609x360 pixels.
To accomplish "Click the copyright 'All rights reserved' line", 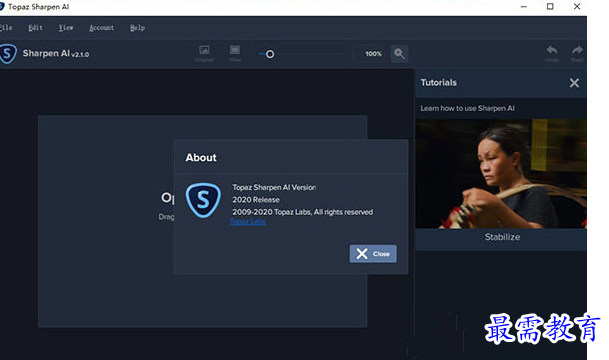I will pos(303,212).
